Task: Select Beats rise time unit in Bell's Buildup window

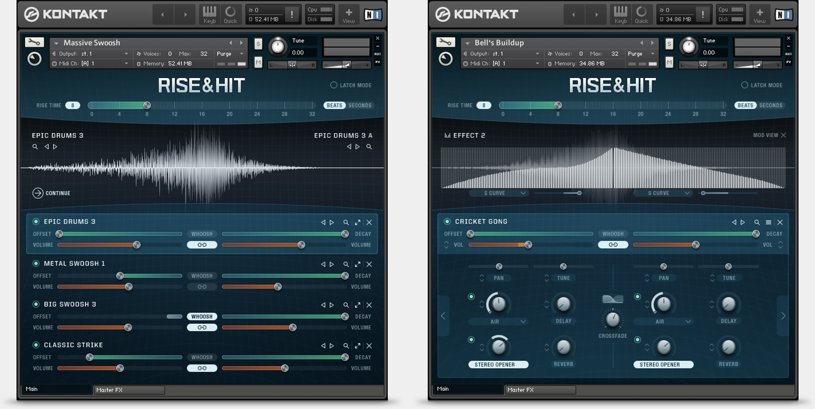Action: click(x=745, y=105)
